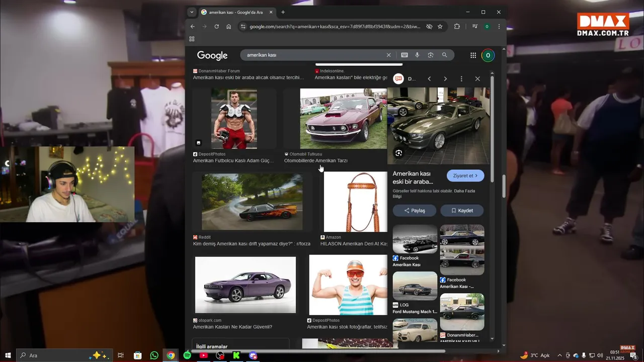The image size is (644, 362).
Task: Open the volume control in system tray
Action: point(600,355)
